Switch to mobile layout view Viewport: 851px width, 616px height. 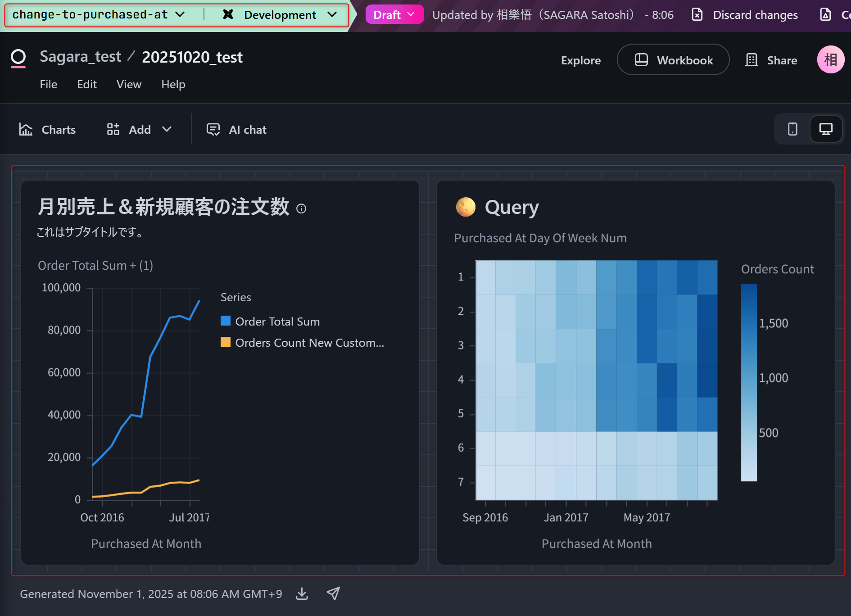[x=792, y=129]
